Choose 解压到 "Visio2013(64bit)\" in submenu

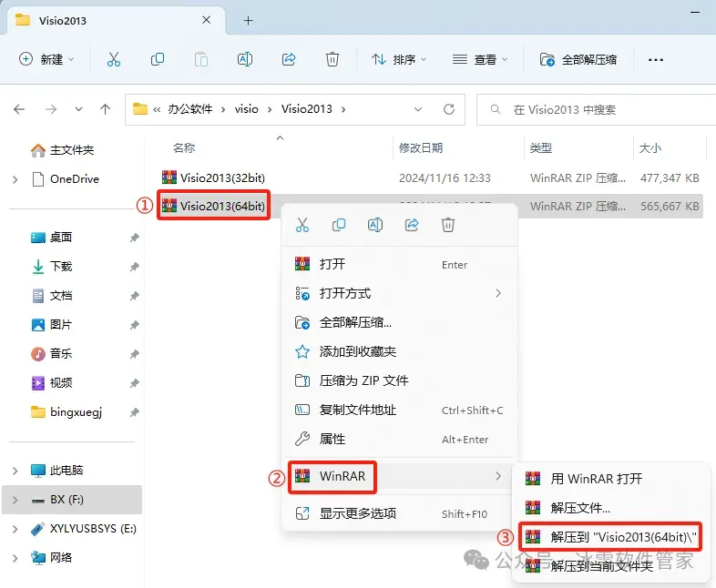(x=611, y=537)
